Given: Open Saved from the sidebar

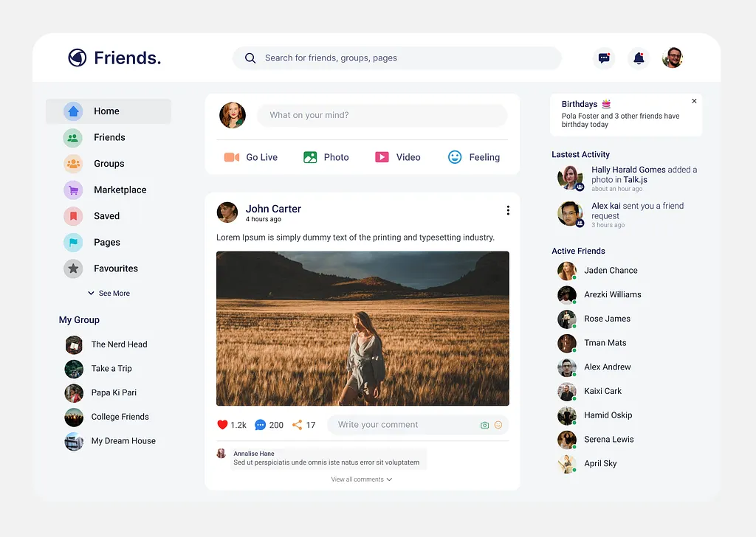Looking at the screenshot, I should 106,216.
